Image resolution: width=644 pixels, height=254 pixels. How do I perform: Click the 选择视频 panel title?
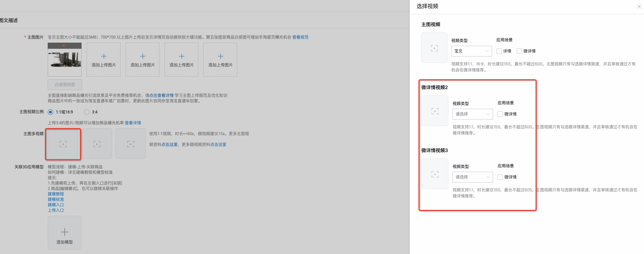(427, 6)
